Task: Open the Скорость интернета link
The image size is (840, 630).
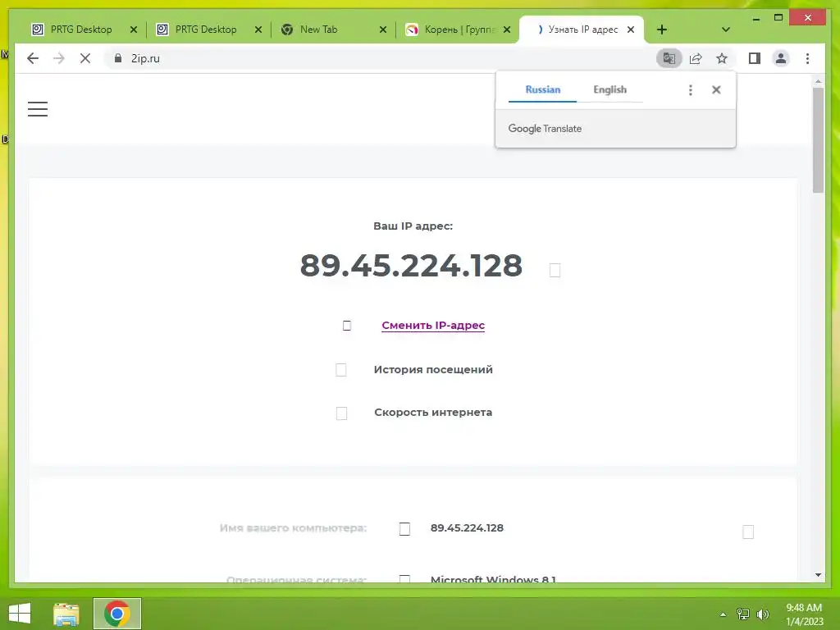Action: (x=433, y=413)
